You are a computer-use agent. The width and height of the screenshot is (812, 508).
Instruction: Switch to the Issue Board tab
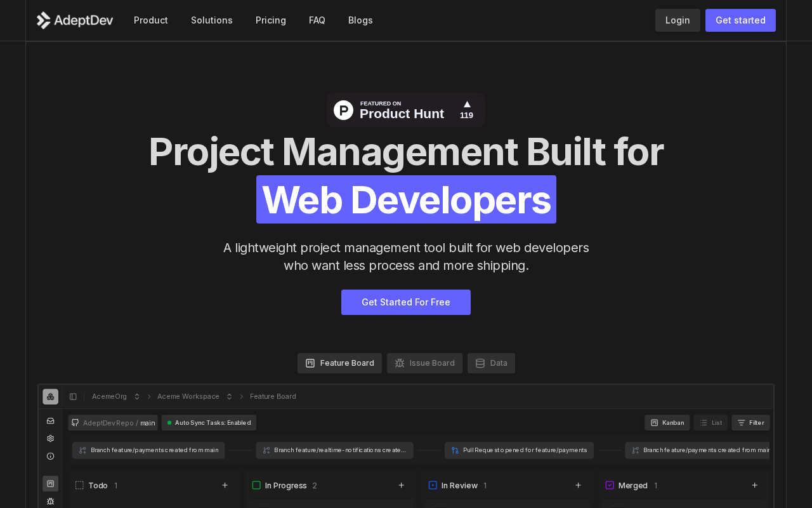point(424,363)
